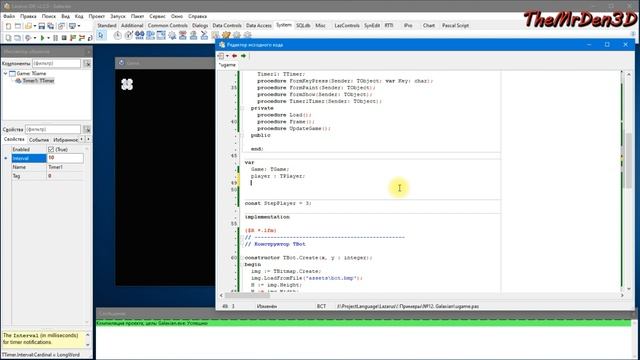The width and height of the screenshot is (640, 360).
Task: Pick the TIdleTimer component icon
Action: click(129, 36)
